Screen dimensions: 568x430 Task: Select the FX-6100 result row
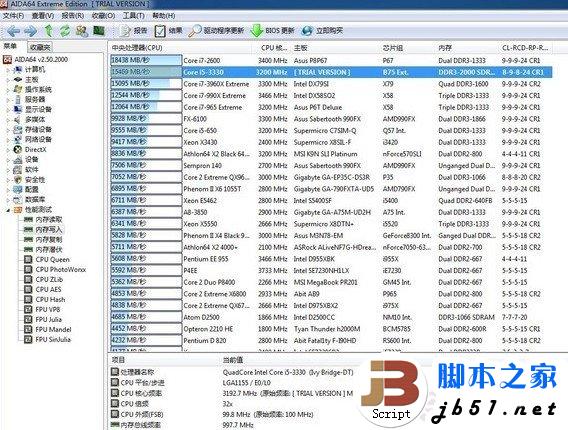pyautogui.click(x=331, y=119)
